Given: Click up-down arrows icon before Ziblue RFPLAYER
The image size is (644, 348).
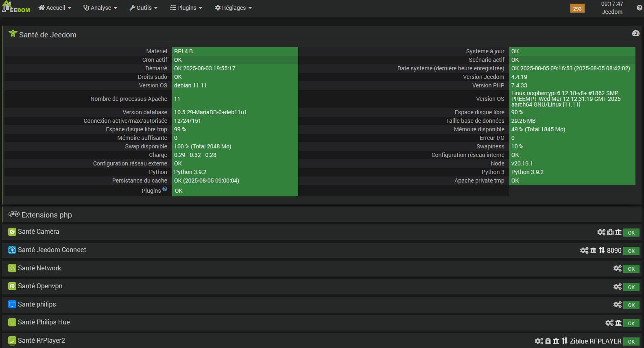Looking at the screenshot, I should (x=565, y=341).
